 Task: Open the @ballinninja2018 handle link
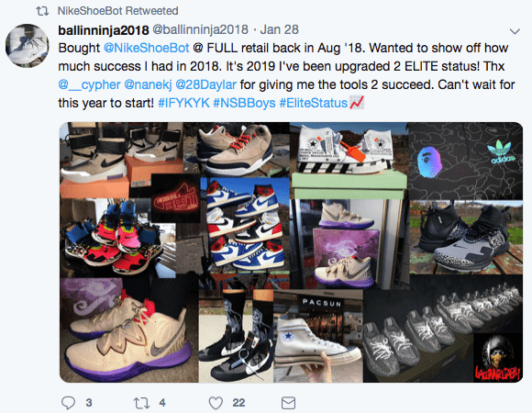200,29
